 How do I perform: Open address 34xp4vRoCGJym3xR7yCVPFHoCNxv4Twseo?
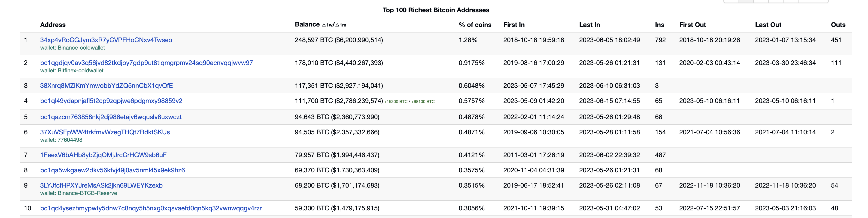pos(106,40)
